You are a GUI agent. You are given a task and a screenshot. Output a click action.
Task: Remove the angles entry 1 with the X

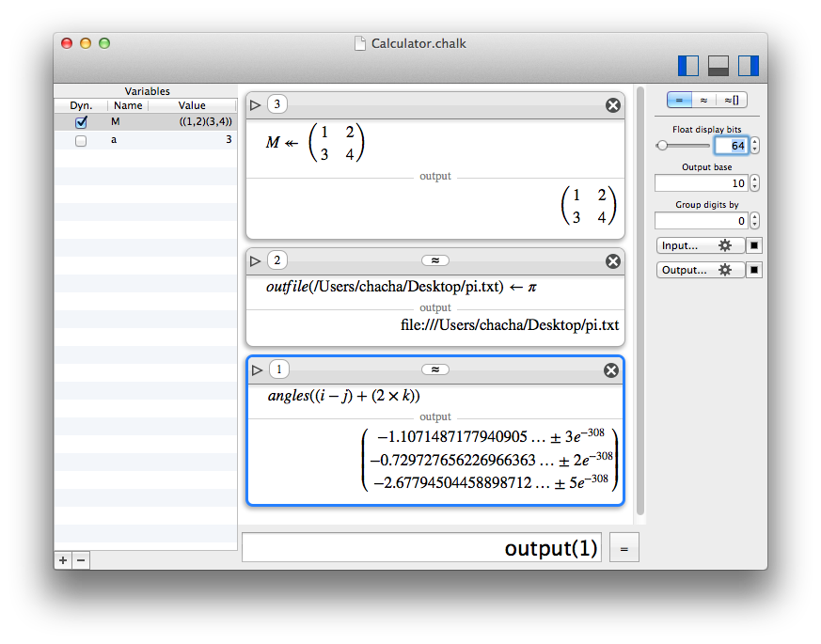611,370
